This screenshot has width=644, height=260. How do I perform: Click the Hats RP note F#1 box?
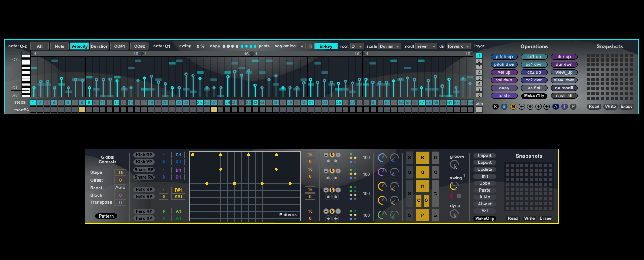tap(178, 190)
